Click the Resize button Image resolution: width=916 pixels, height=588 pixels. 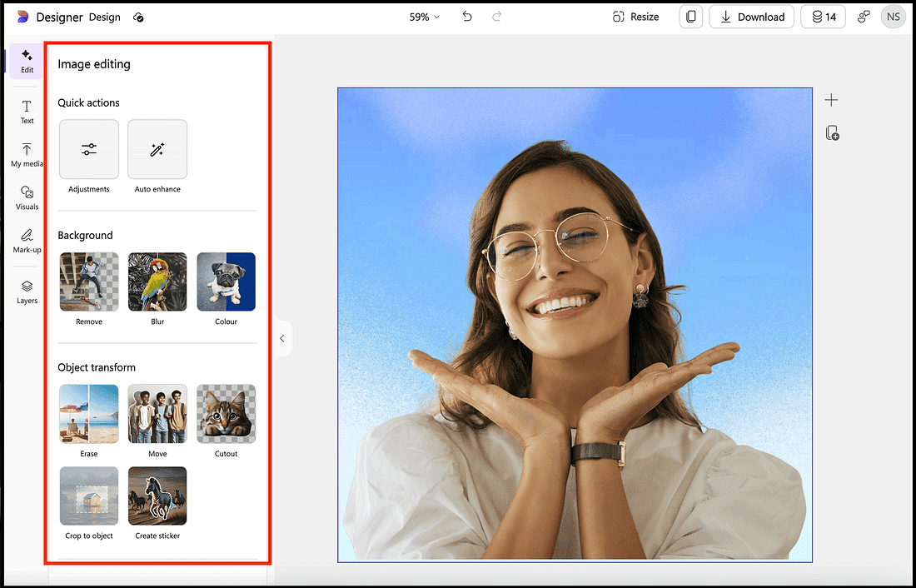pyautogui.click(x=635, y=17)
